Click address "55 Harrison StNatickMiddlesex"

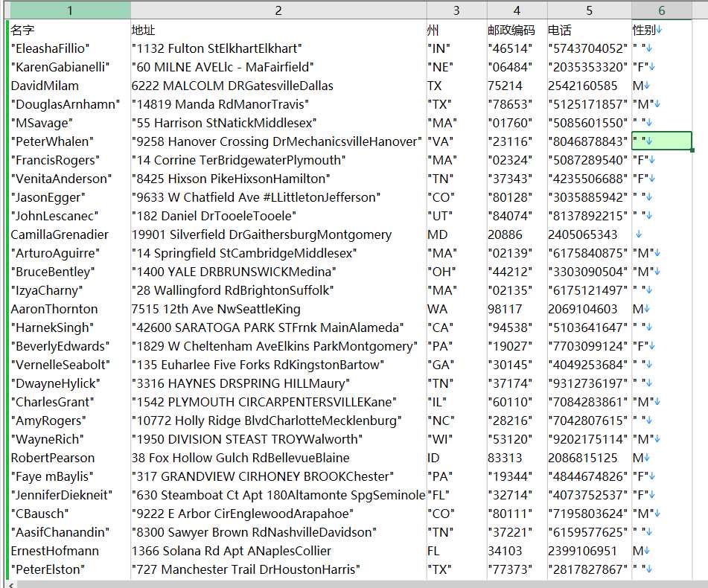(x=278, y=124)
